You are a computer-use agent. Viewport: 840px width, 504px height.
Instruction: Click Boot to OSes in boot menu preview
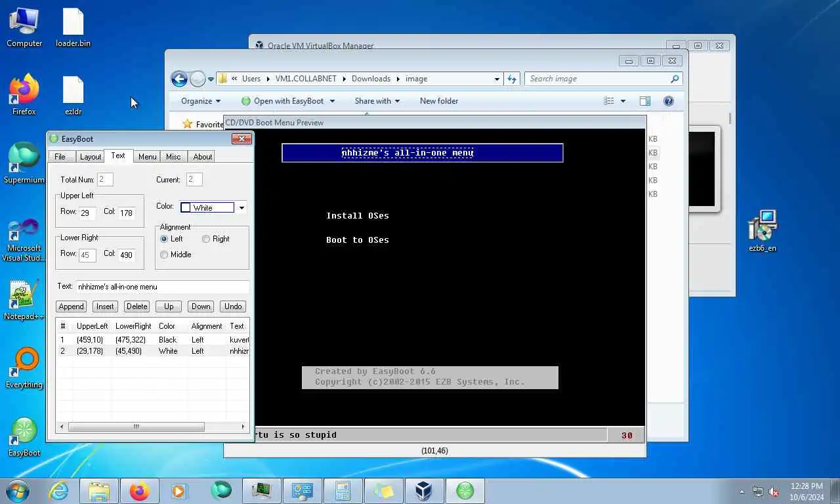tap(358, 240)
